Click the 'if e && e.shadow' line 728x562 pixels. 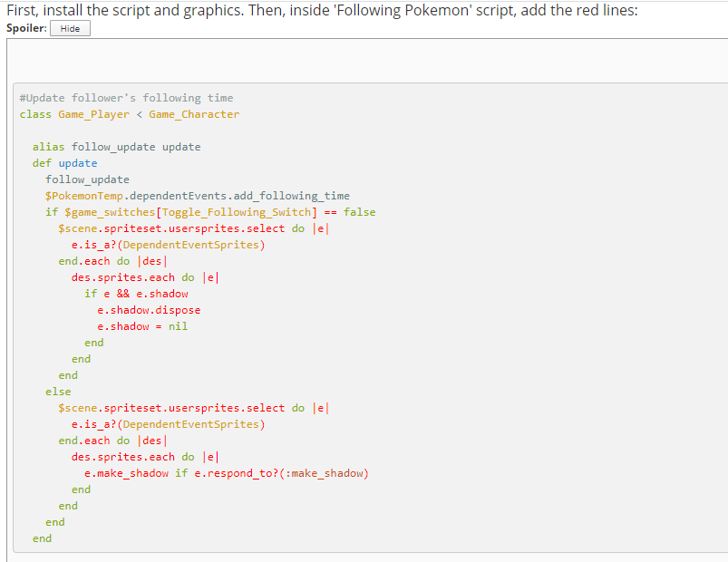click(x=136, y=294)
